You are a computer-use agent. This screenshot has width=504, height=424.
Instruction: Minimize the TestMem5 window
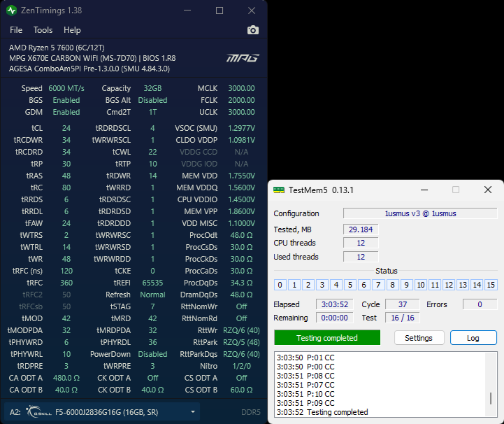click(x=424, y=190)
